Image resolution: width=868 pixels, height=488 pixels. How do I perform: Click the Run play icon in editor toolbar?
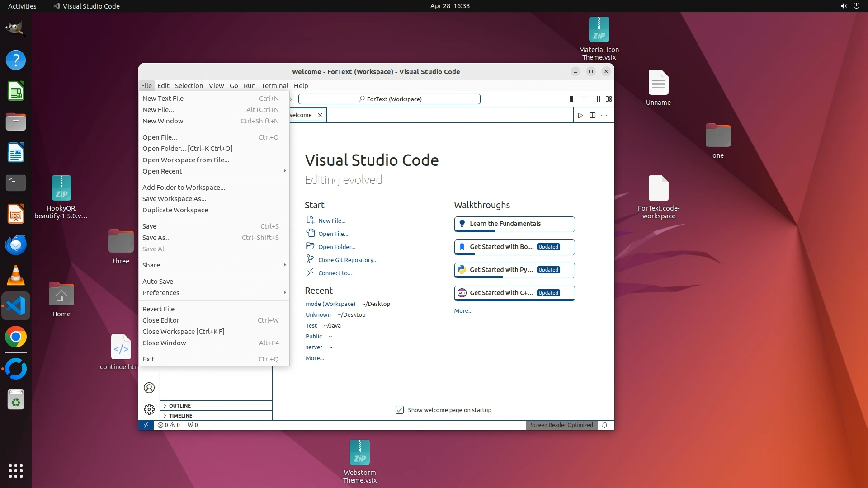pos(580,115)
